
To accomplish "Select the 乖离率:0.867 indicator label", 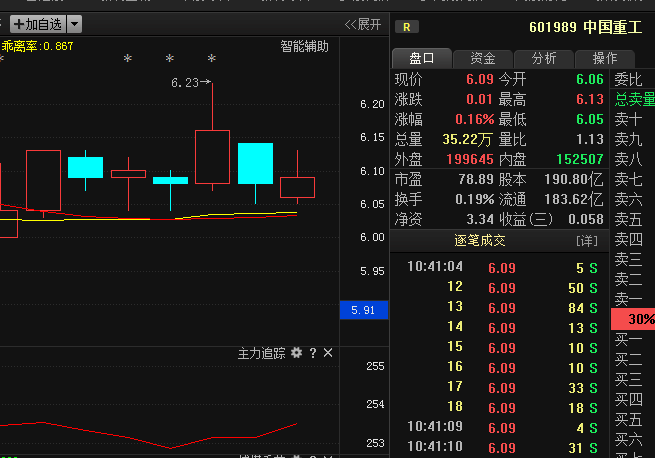I will (x=37, y=46).
